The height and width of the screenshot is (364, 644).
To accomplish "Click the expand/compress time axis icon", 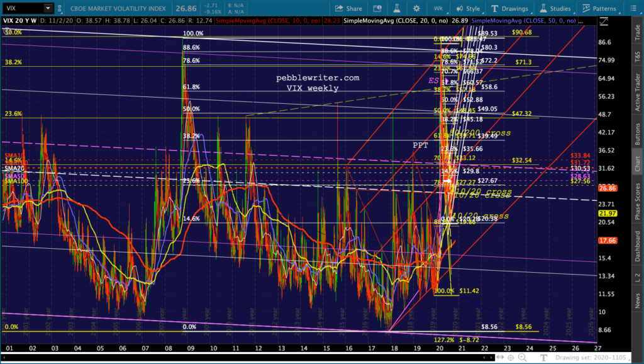I will point(500,358).
